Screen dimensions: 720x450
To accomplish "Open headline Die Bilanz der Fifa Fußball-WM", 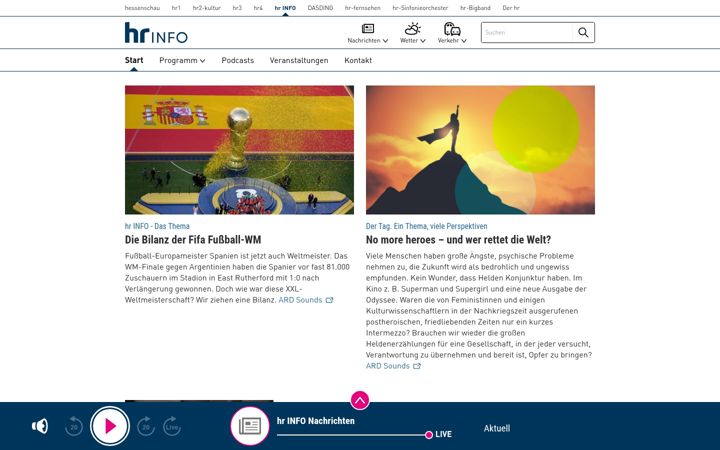I will 193,240.
